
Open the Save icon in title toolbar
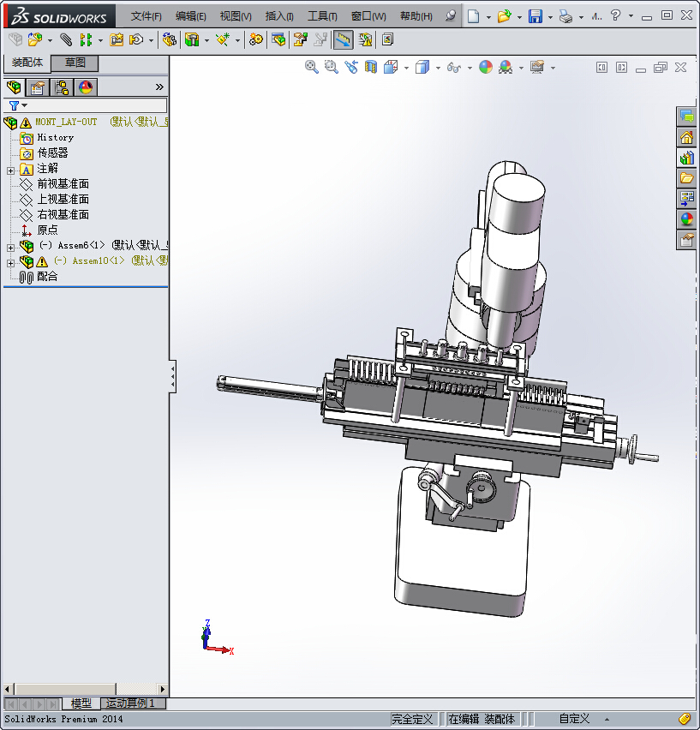(535, 16)
